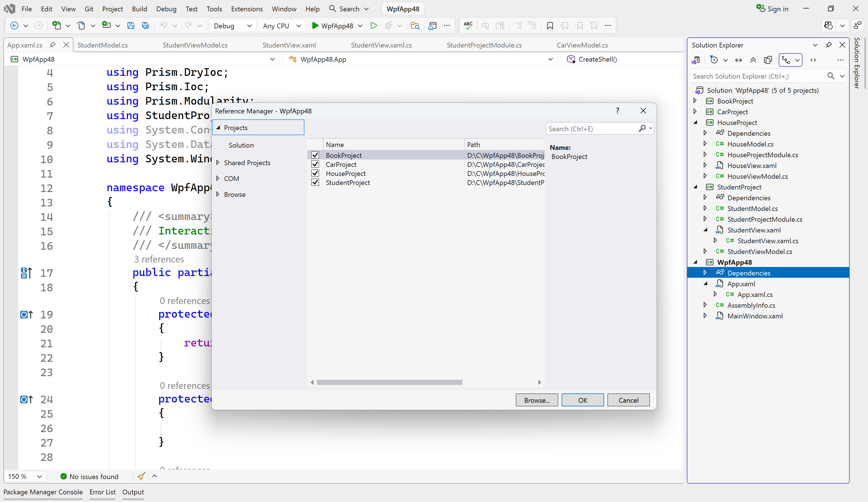Uncheck the BookProject reference
The width and height of the screenshot is (868, 502).
click(x=315, y=155)
